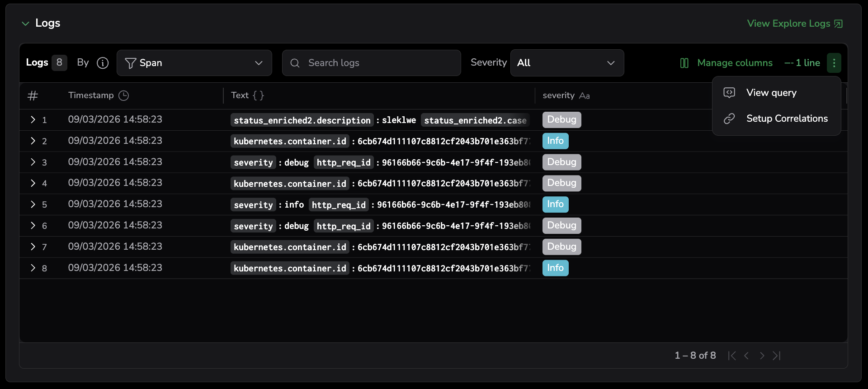The image size is (868, 389).
Task: Collapse the Logs section chevron
Action: tap(25, 24)
